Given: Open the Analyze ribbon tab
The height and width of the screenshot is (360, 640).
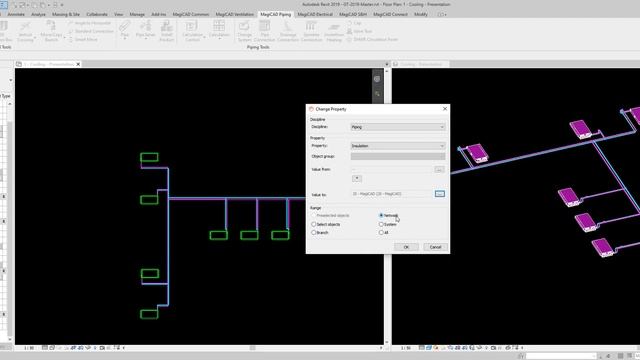Looking at the screenshot, I should (x=38, y=14).
